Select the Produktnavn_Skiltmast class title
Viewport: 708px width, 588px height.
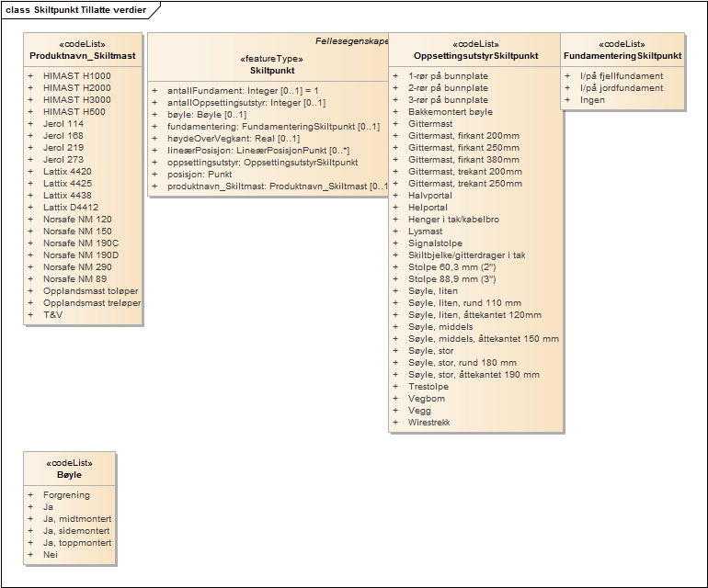tap(83, 56)
